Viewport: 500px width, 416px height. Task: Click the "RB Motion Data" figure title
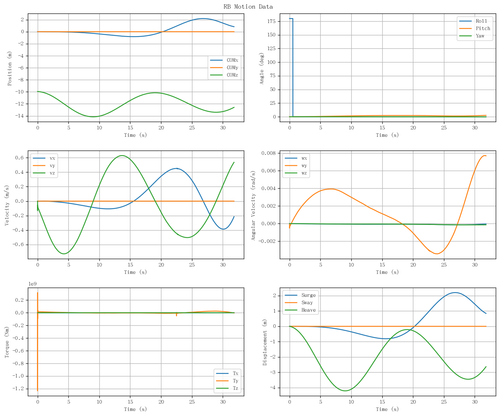click(248, 7)
